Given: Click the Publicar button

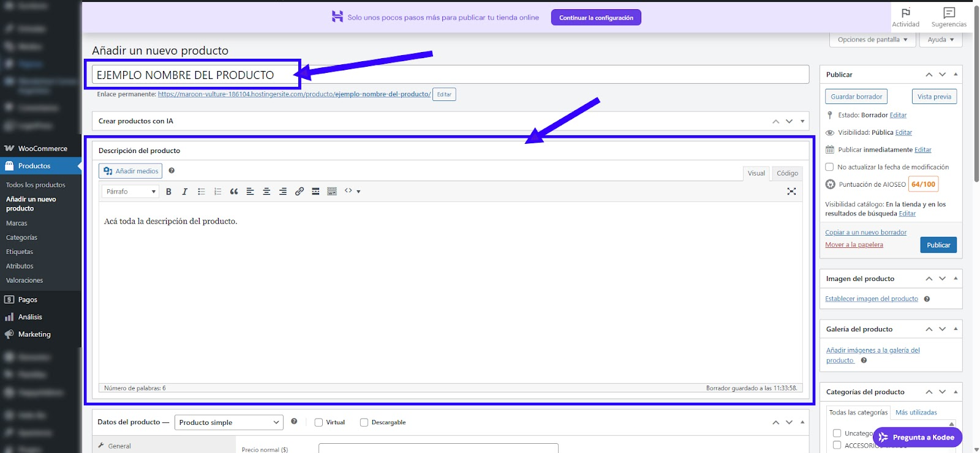Looking at the screenshot, I should 938,245.
